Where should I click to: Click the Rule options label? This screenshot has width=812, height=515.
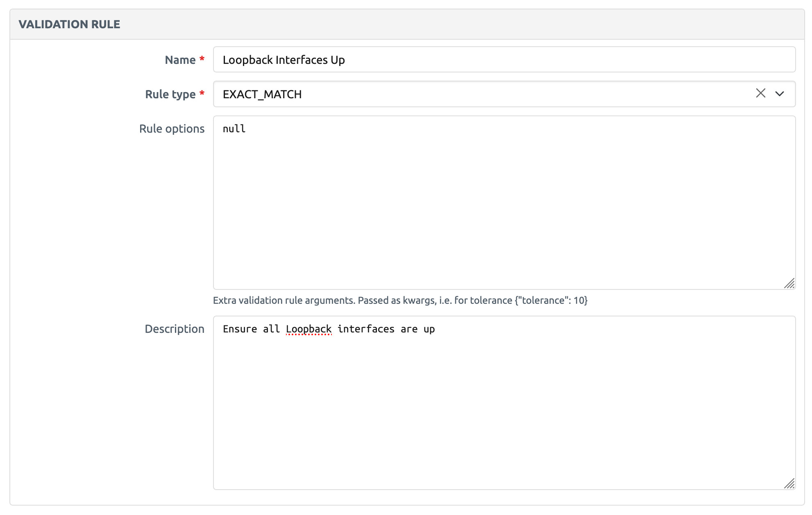pos(172,129)
